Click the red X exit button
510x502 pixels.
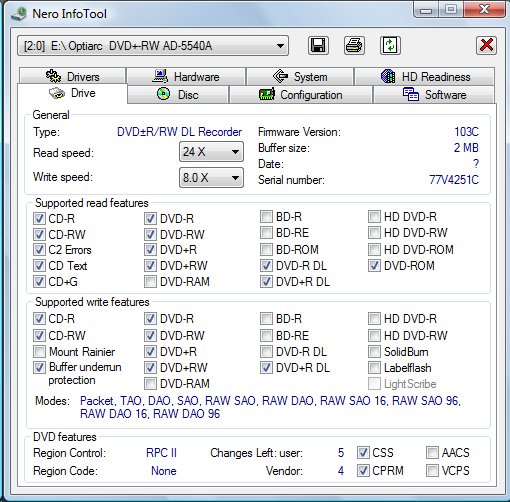pyautogui.click(x=486, y=45)
